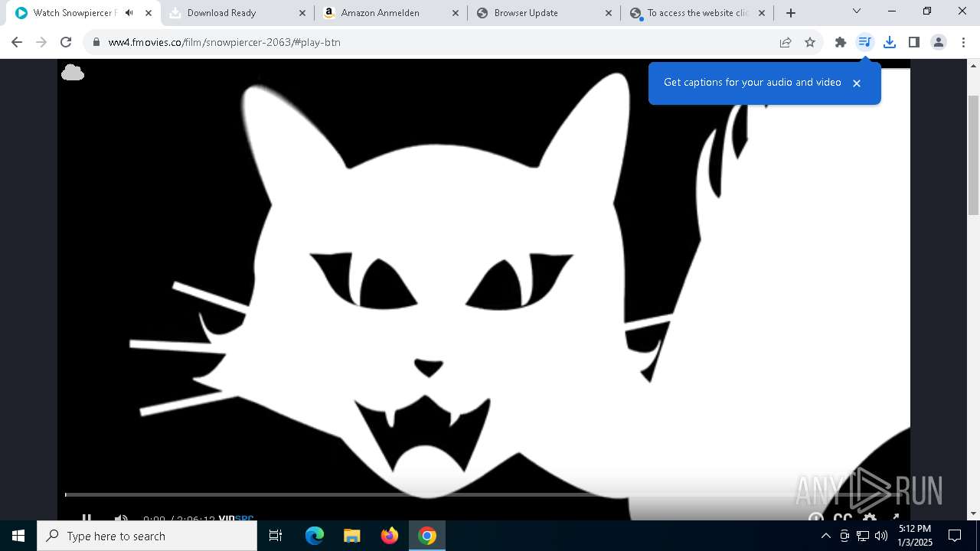Open the Windows notification center
The height and width of the screenshot is (551, 980).
(955, 536)
